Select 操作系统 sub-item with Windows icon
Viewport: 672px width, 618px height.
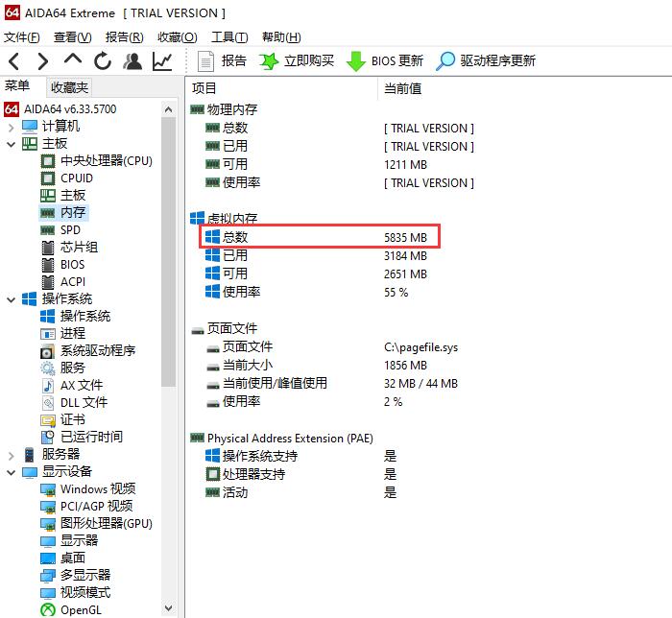[76, 316]
